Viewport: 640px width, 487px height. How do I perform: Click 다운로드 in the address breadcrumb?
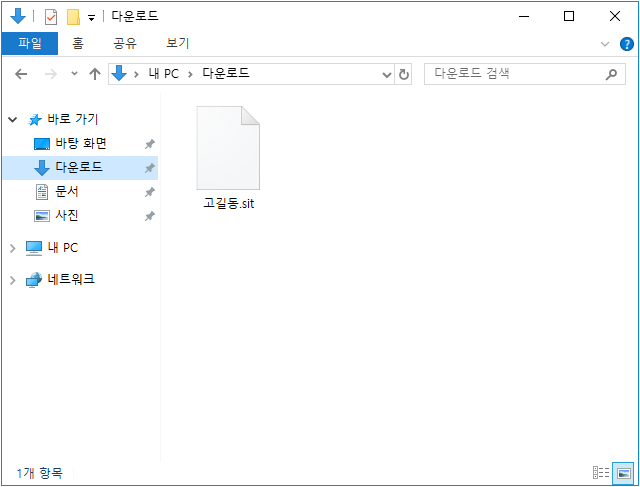point(226,73)
